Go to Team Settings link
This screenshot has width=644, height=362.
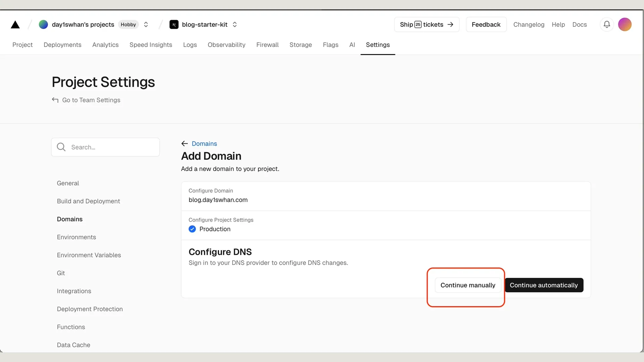(86, 100)
